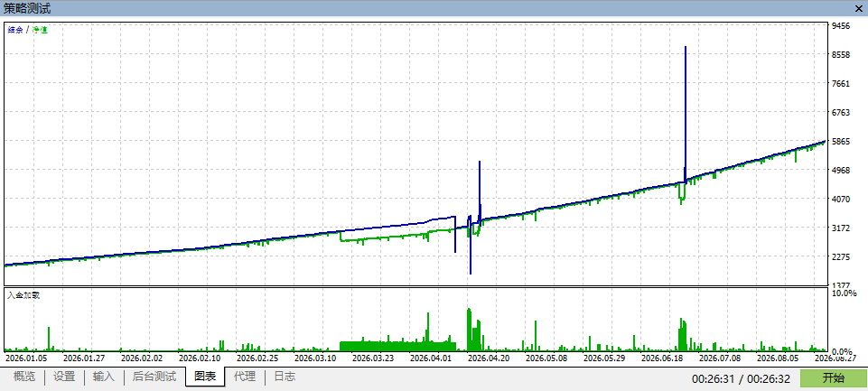Click the 6763 axis value
Screen dimensions: 868x391
[x=841, y=113]
